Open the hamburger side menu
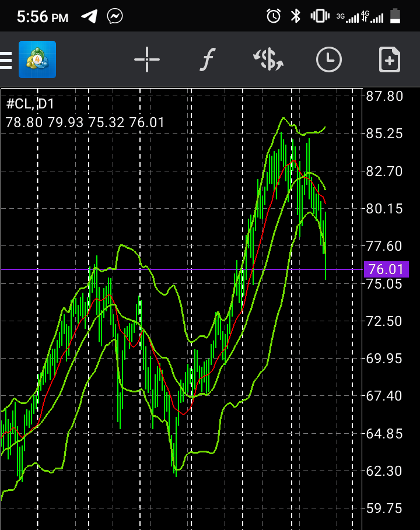Viewport: 420px width, 530px height. click(6, 60)
